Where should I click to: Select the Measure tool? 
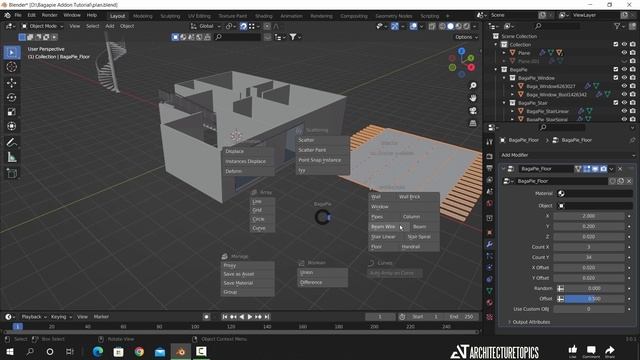click(x=11, y=157)
